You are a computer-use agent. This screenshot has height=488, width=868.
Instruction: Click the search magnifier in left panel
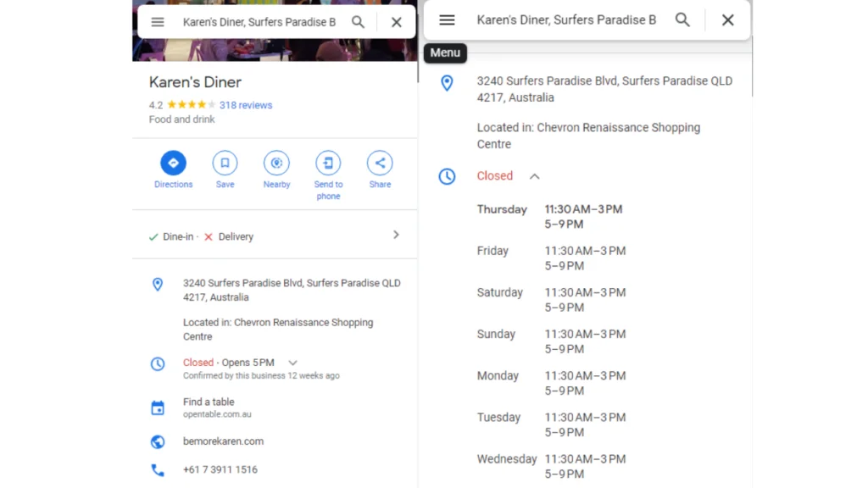click(x=359, y=22)
